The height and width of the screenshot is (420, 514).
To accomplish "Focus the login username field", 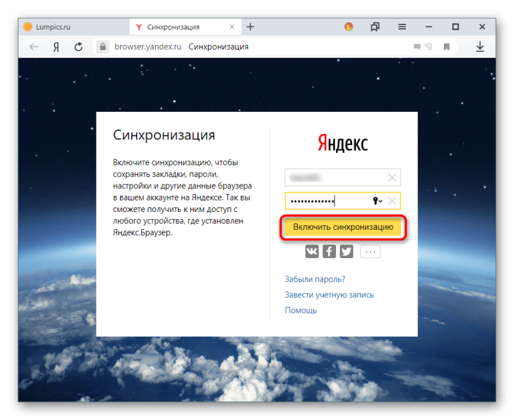I will click(x=342, y=177).
